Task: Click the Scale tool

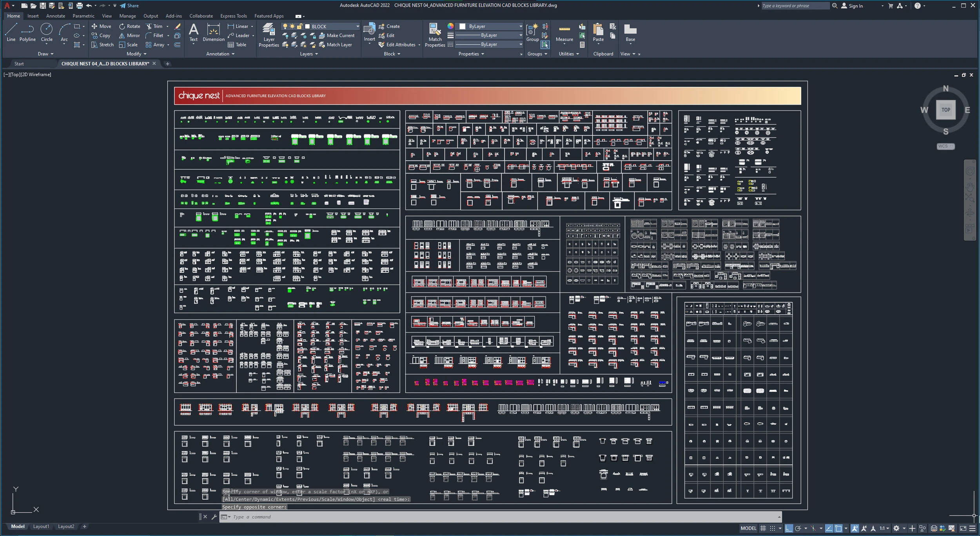Action: click(128, 45)
